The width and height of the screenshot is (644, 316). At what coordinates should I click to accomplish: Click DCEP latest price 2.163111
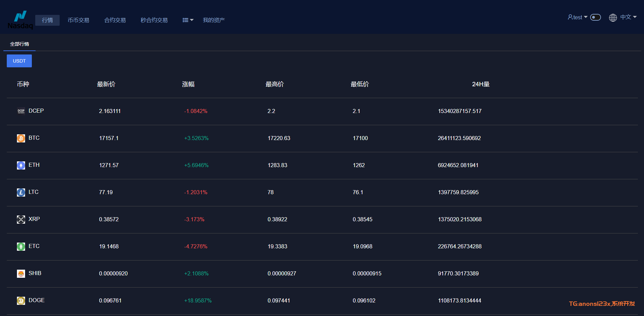[110, 111]
